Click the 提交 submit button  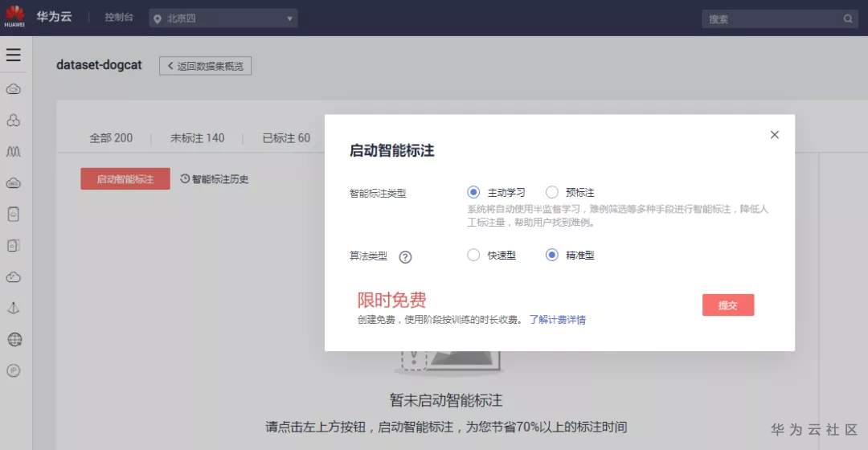pyautogui.click(x=728, y=305)
